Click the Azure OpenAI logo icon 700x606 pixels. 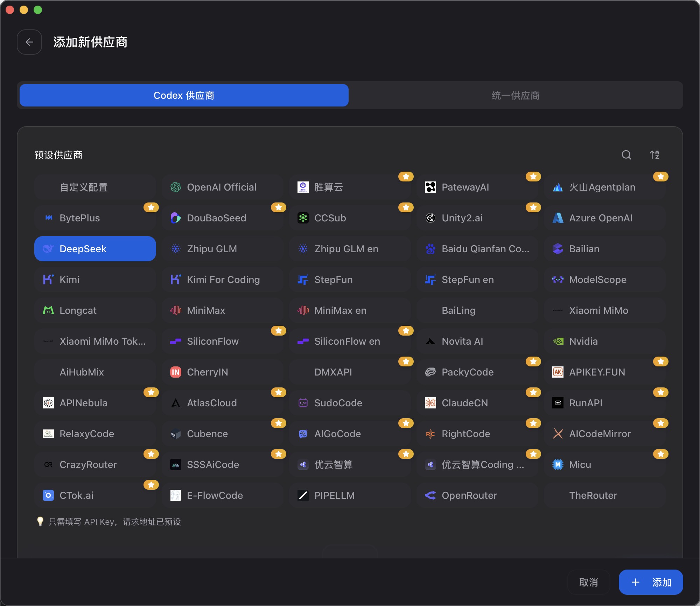coord(558,218)
